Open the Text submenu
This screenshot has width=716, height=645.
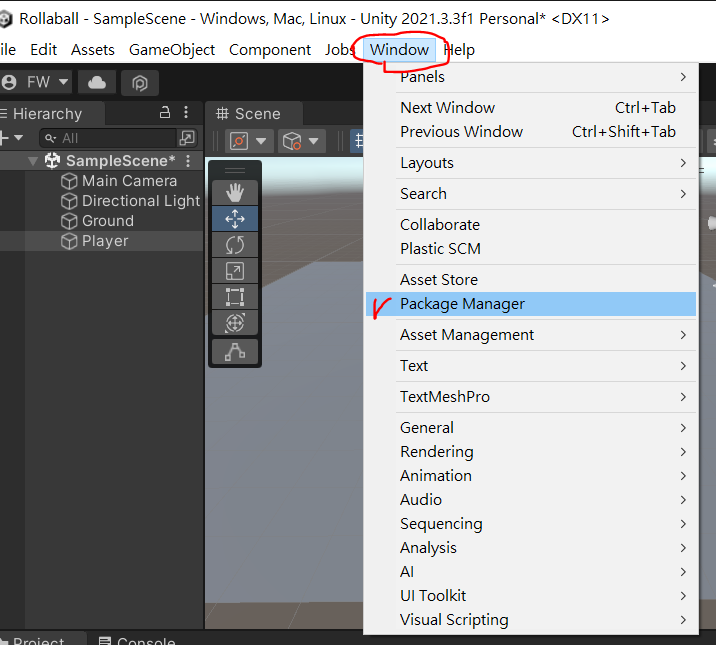click(x=531, y=366)
